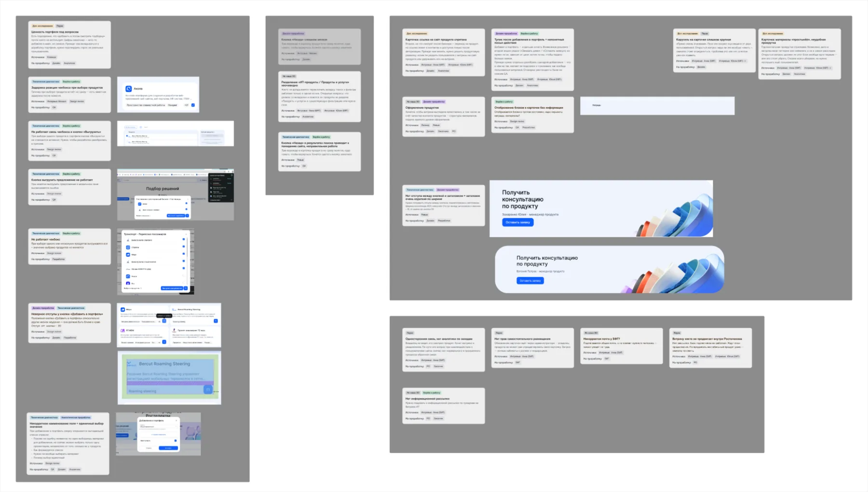Toggle the blue checkbox on the Акола card
Viewport: 868px width, 492px height.
click(x=193, y=105)
